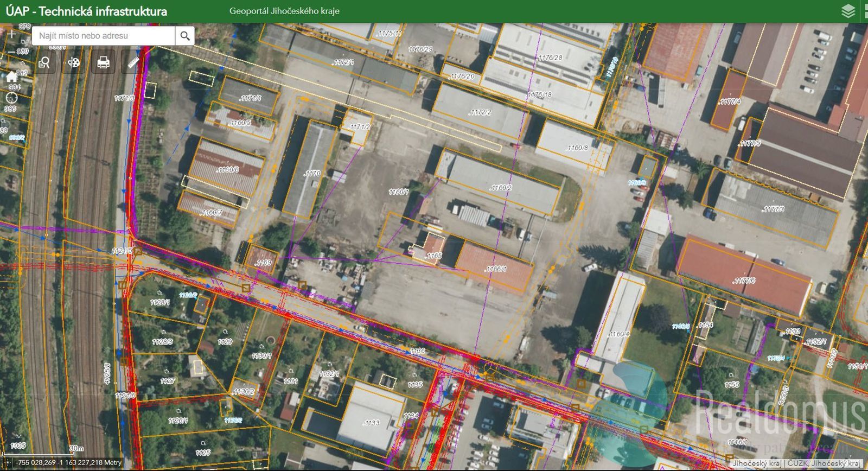Locate my position on the map

pos(11,98)
